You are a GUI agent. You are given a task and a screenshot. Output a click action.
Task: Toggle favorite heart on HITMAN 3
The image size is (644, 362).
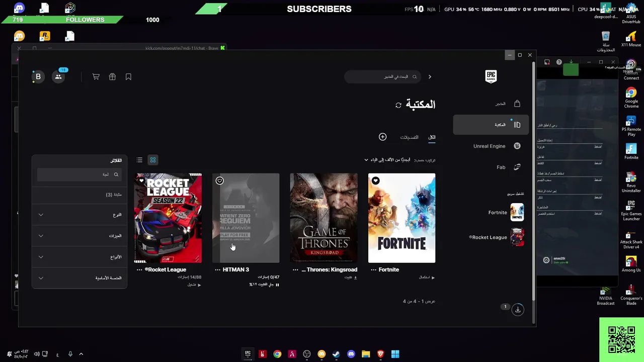pyautogui.click(x=219, y=180)
